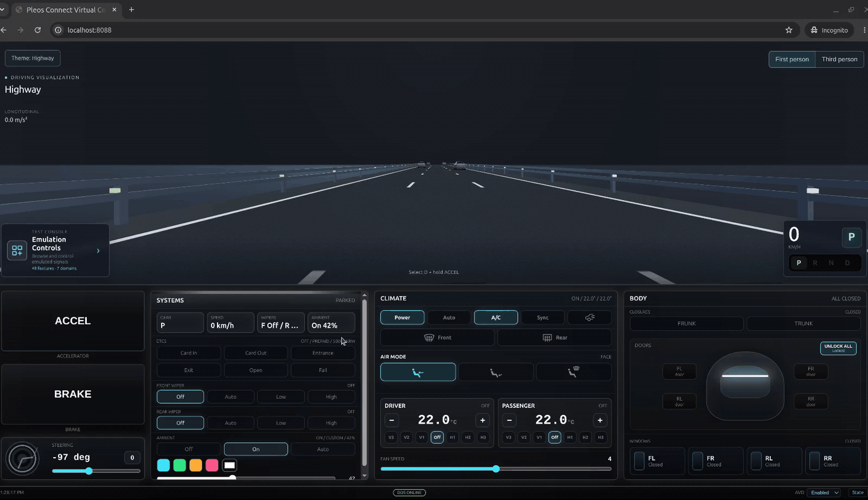
Task: Reload the page in Chrome
Action: click(x=37, y=30)
